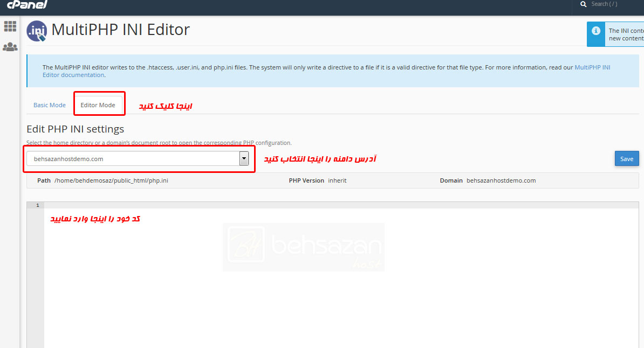644x348 pixels.
Task: Click line number 1 in editor gutter
Action: 37,205
